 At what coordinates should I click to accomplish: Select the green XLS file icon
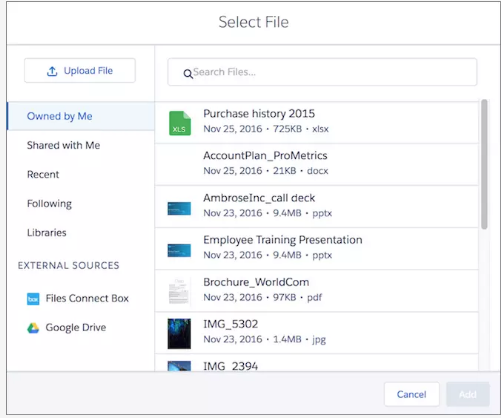pyautogui.click(x=180, y=123)
